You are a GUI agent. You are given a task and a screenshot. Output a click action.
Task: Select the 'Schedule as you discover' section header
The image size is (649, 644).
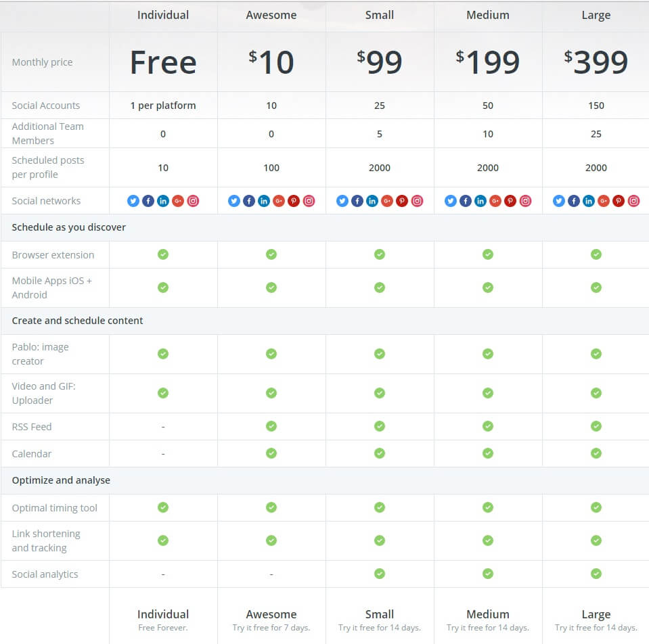click(x=69, y=227)
